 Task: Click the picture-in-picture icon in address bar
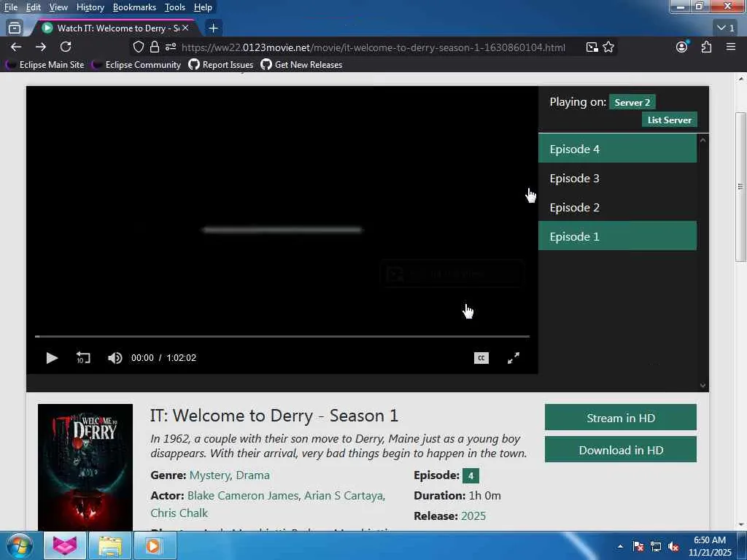pyautogui.click(x=592, y=47)
